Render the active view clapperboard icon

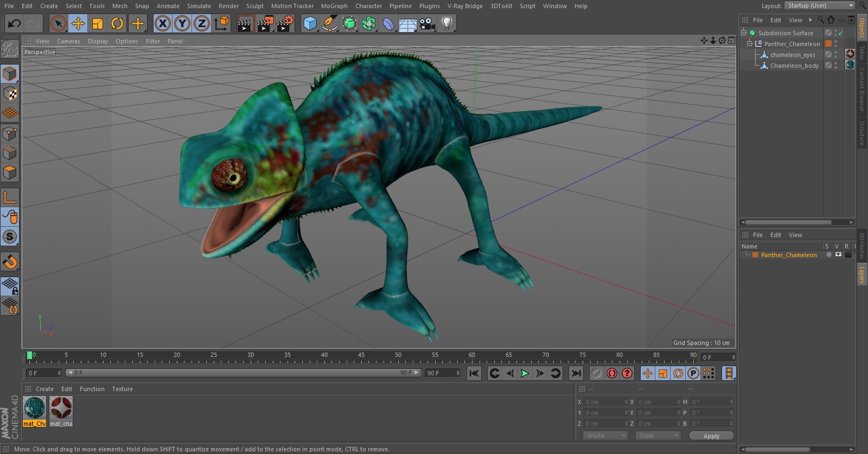point(245,23)
